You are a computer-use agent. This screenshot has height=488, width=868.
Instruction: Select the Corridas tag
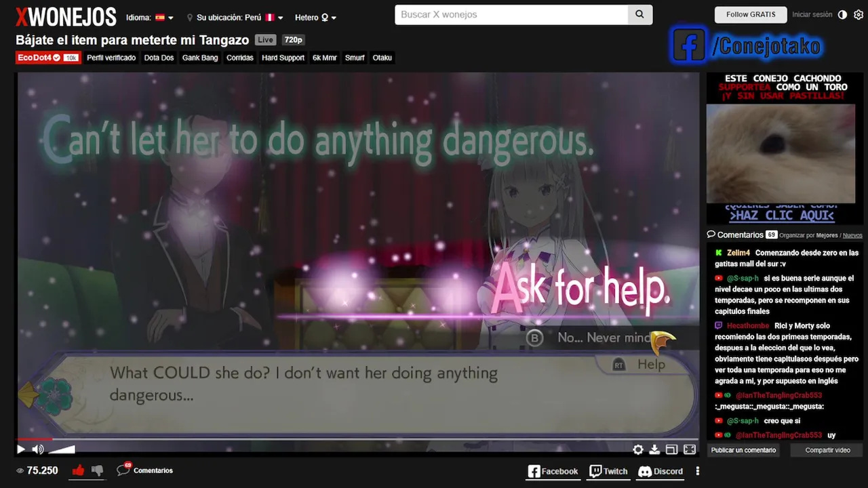[240, 58]
